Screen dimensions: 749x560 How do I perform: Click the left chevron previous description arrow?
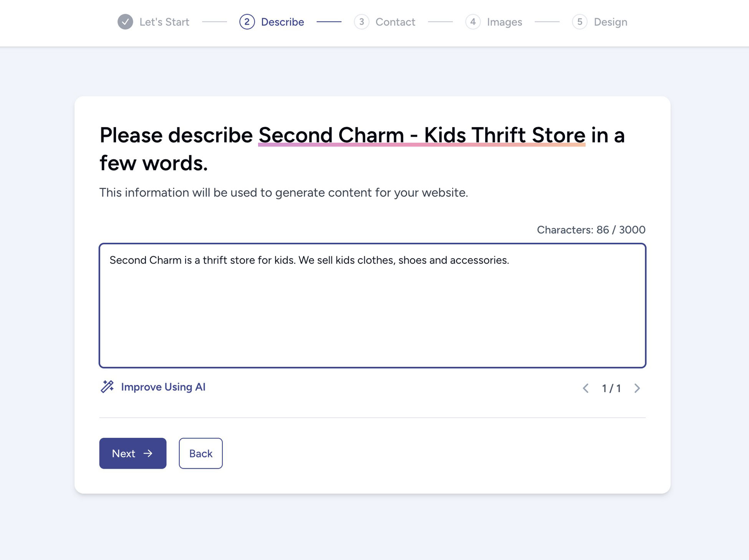click(x=585, y=388)
